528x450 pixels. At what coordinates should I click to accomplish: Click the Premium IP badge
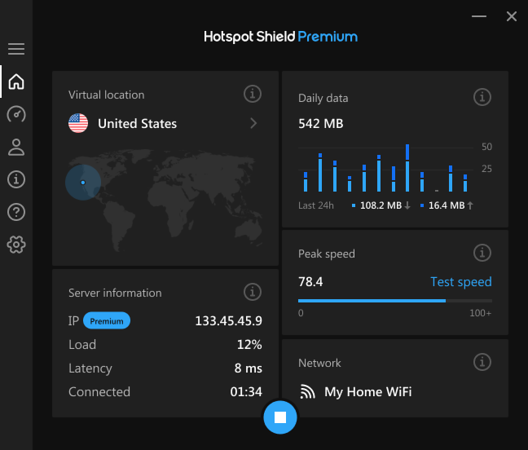(106, 321)
